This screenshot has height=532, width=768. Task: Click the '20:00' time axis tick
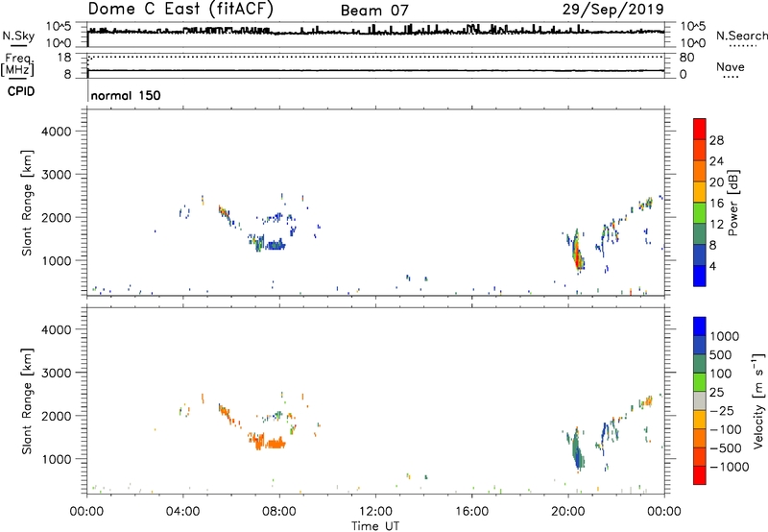567,512
